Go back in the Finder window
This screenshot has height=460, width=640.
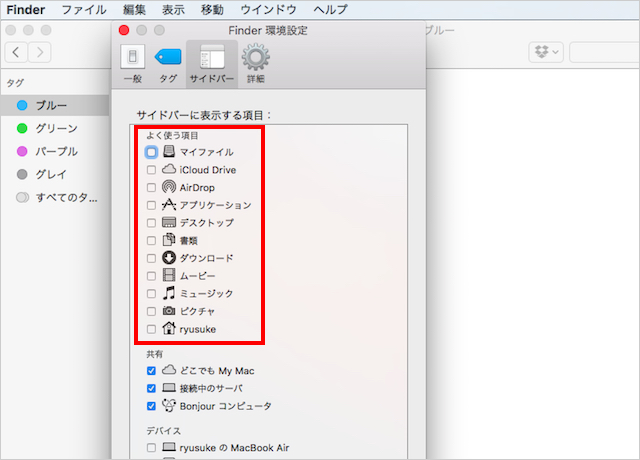pos(16,52)
